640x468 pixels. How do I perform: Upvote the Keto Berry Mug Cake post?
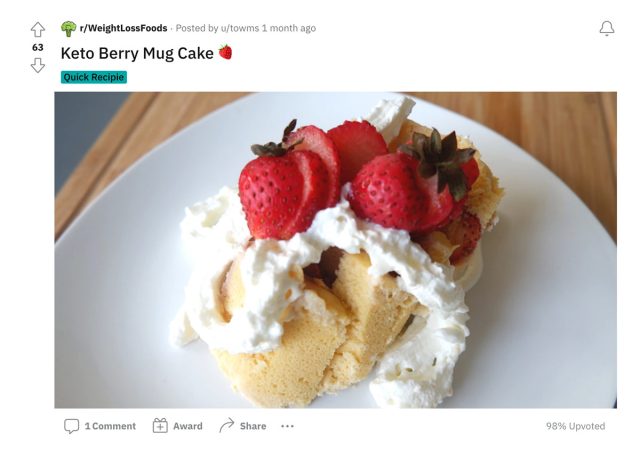38,30
